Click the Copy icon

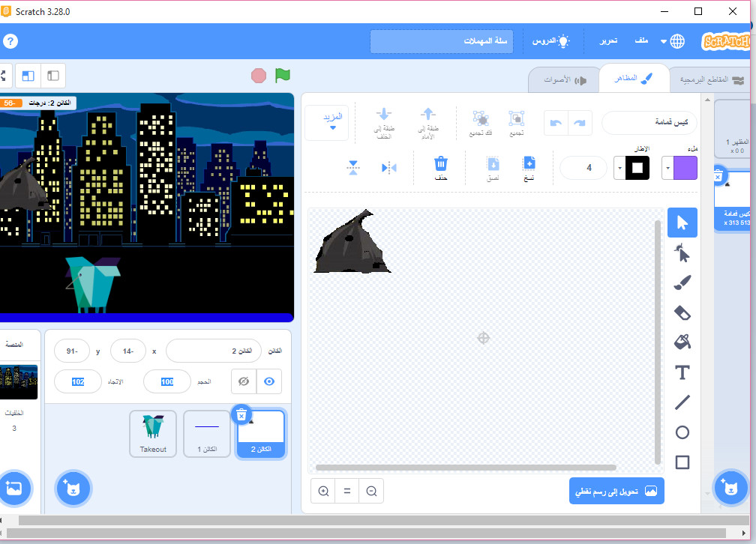[x=529, y=168]
